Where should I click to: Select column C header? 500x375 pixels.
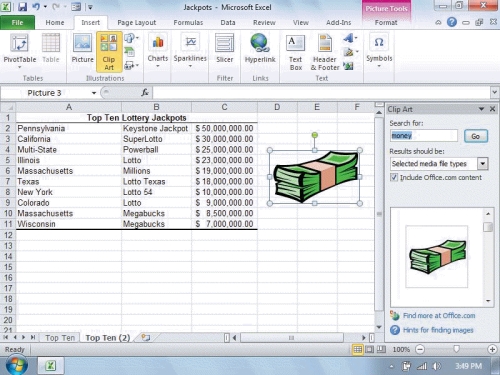(224, 107)
